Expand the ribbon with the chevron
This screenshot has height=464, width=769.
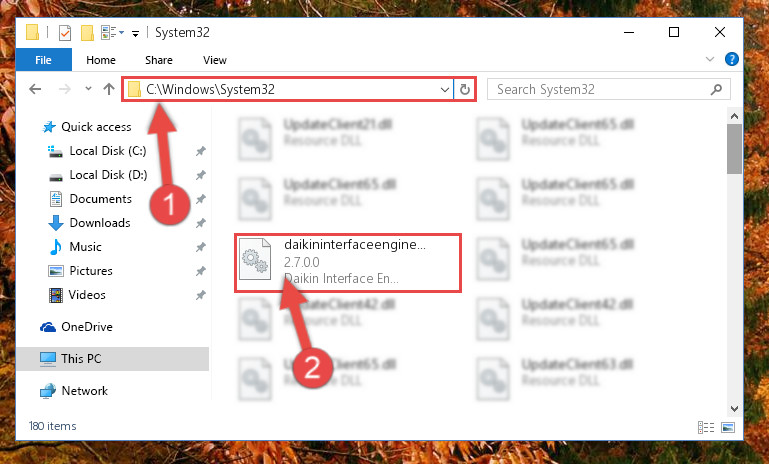tap(710, 59)
